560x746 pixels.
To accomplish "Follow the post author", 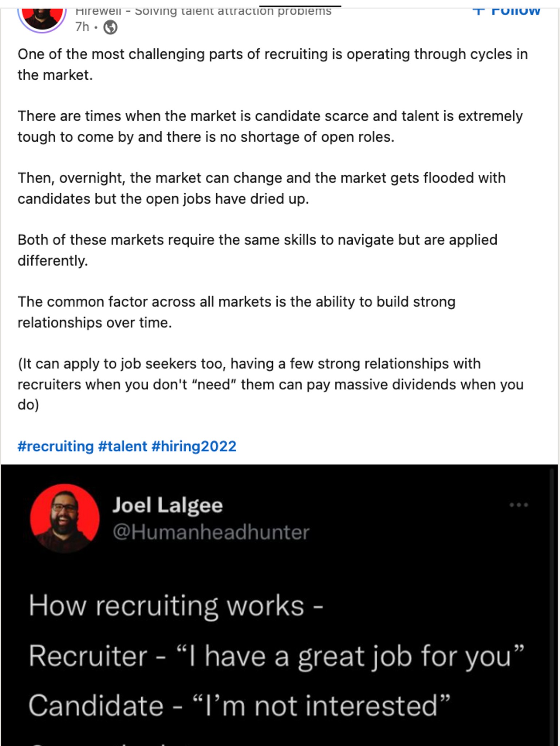I will (x=506, y=11).
